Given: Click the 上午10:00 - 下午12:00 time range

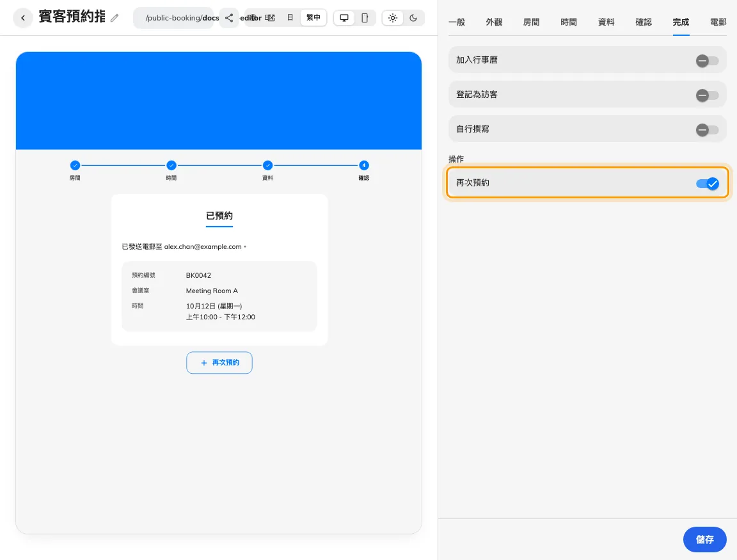Looking at the screenshot, I should 221,317.
